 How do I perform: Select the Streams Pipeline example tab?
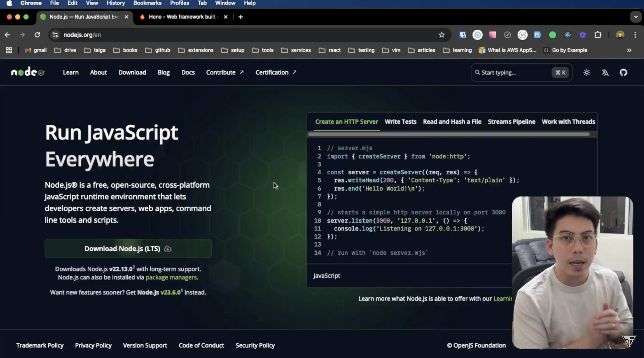511,121
